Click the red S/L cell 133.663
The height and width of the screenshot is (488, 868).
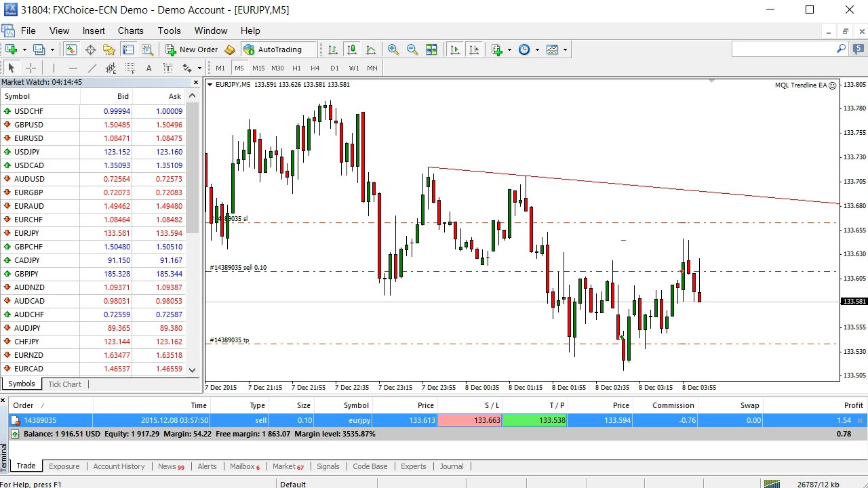pyautogui.click(x=470, y=420)
